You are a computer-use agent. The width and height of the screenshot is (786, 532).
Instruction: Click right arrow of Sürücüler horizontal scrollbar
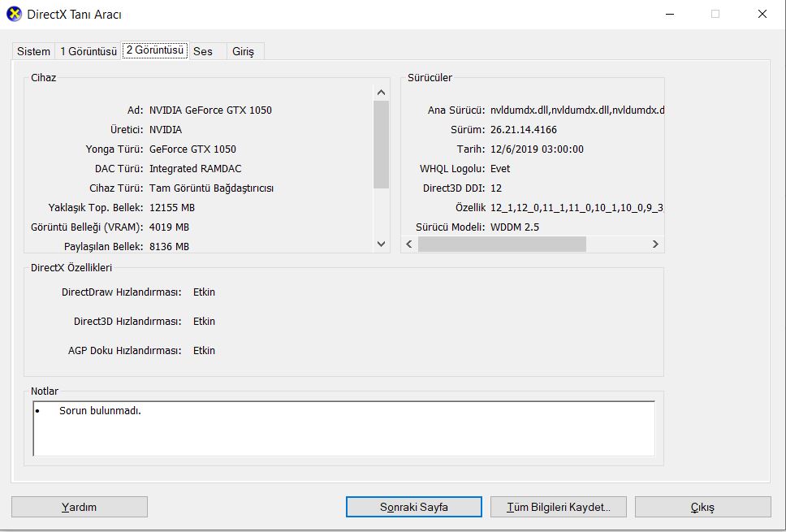pos(655,244)
